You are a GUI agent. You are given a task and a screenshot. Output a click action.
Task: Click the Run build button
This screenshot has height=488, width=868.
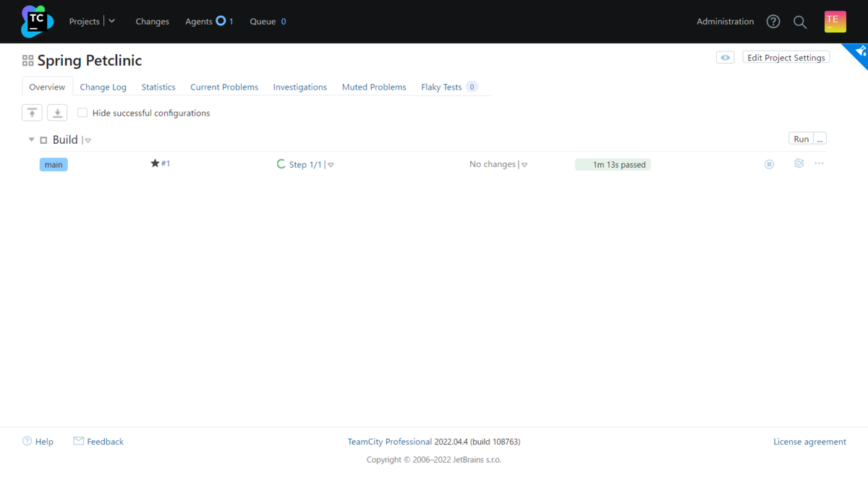801,139
